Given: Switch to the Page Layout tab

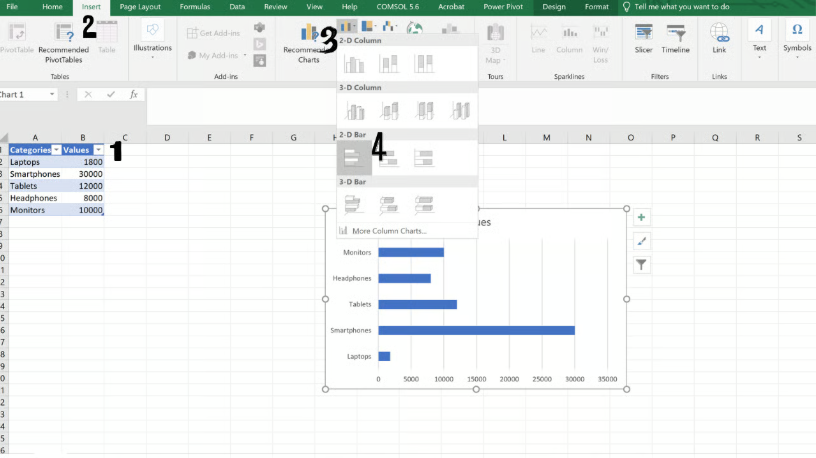Looking at the screenshot, I should tap(141, 7).
